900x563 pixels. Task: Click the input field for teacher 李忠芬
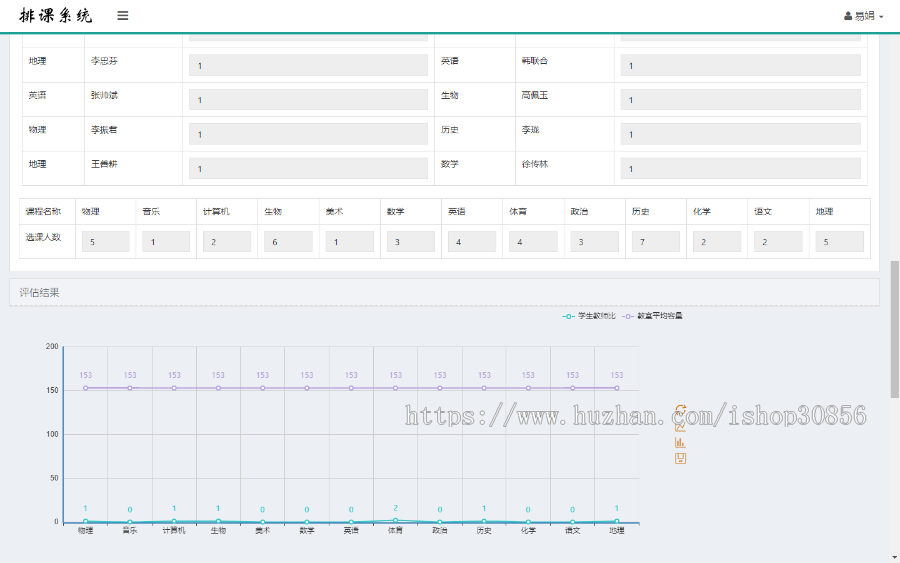(309, 66)
